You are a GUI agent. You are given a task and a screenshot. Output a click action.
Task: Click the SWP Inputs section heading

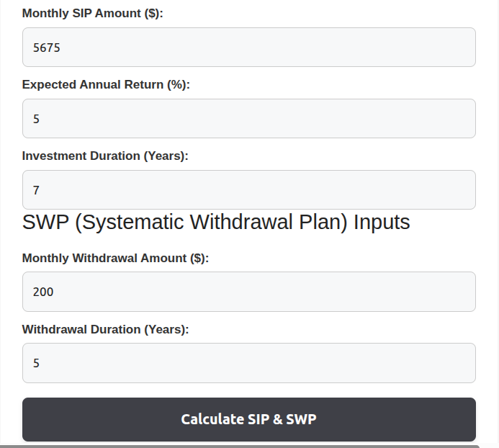point(216,222)
